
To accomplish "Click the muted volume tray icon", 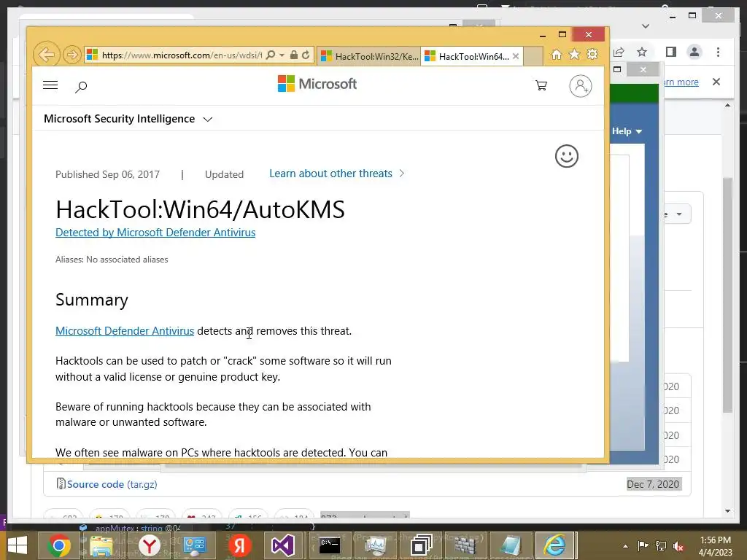I will (678, 546).
